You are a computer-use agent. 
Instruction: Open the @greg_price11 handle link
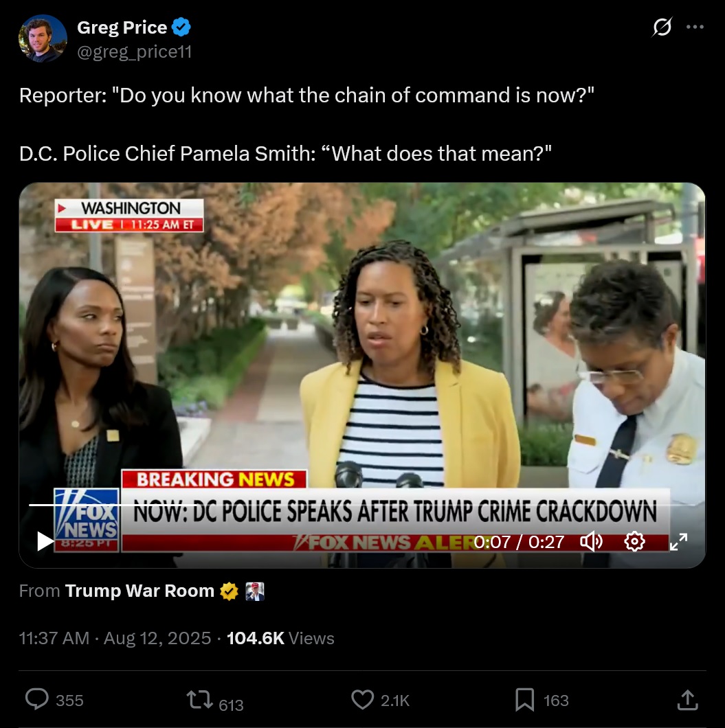click(135, 52)
